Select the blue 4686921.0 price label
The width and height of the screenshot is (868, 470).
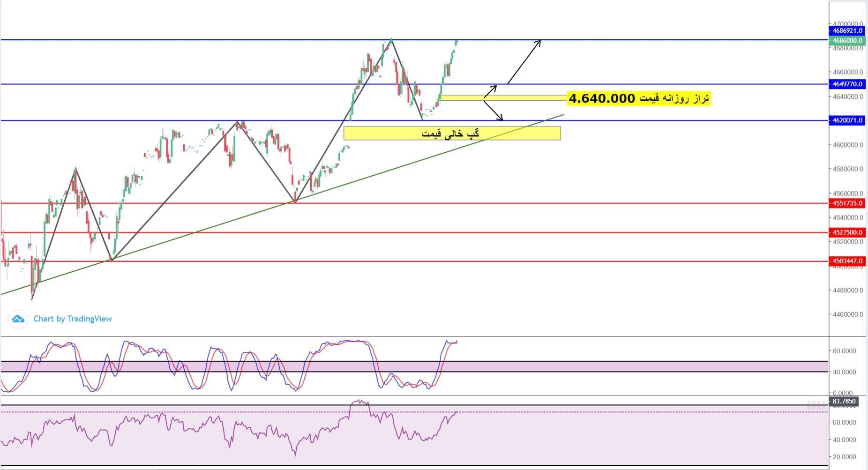(x=846, y=30)
